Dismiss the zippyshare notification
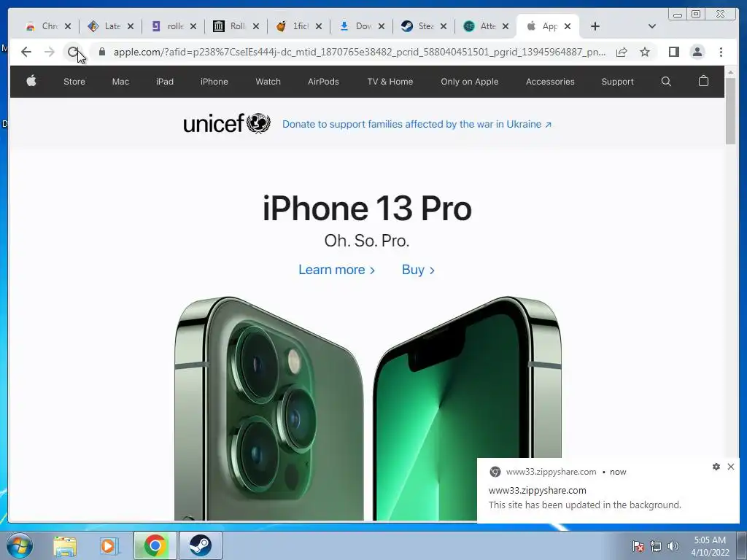 [731, 467]
